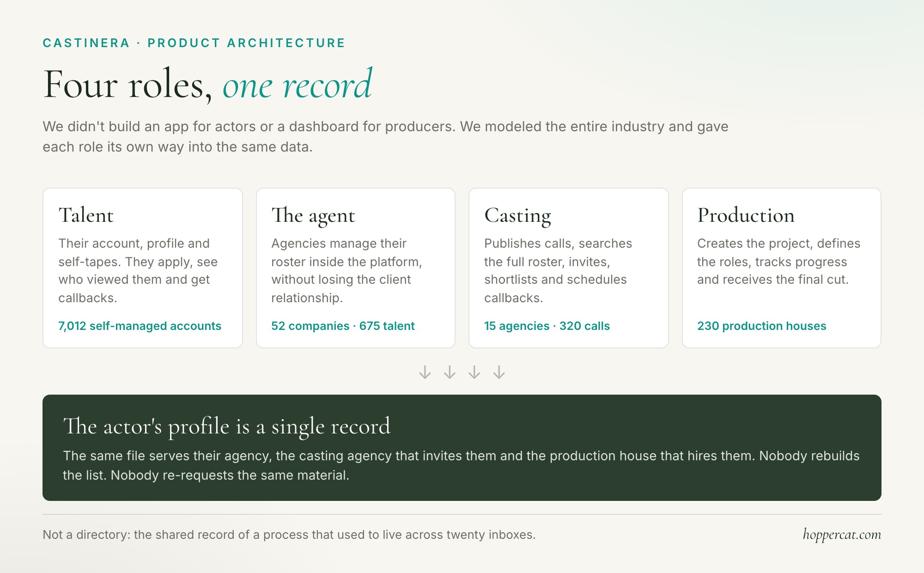
Task: Click Production description about creating the project
Action: pyautogui.click(x=778, y=262)
